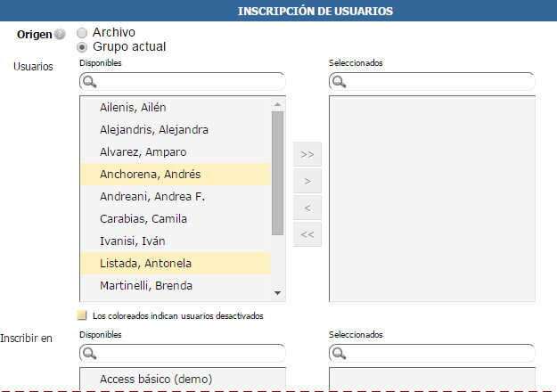Select the Archivo radio option
This screenshot has width=557, height=392.
click(83, 32)
